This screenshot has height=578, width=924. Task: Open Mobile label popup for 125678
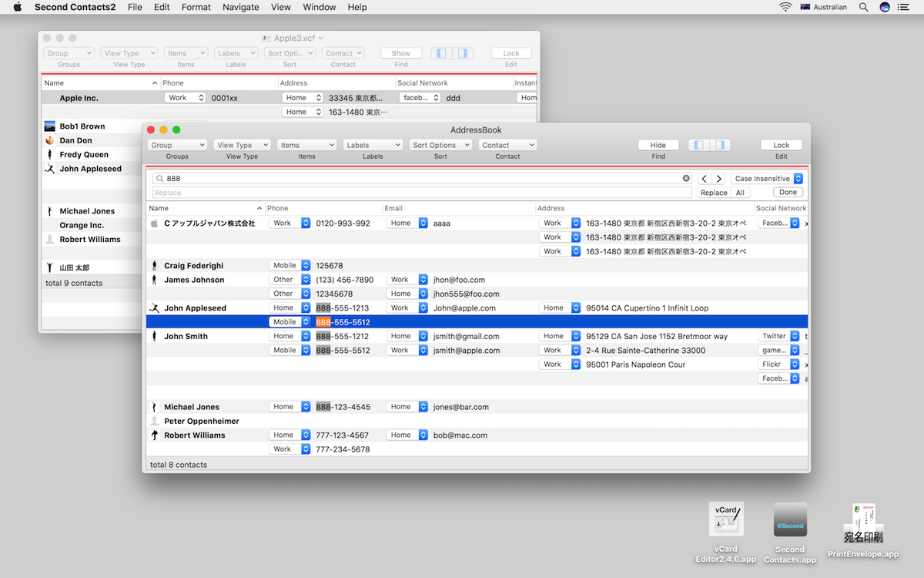pyautogui.click(x=290, y=266)
